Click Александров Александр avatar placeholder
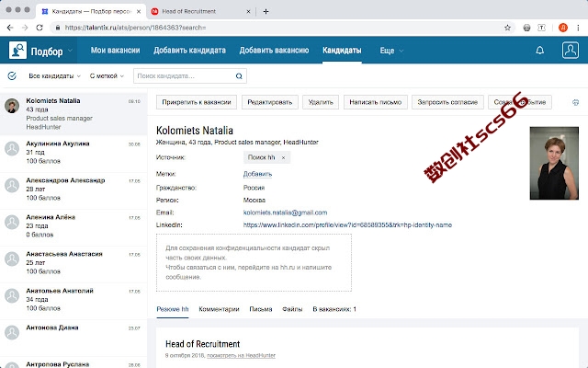This screenshot has width=588, height=368. pyautogui.click(x=12, y=186)
